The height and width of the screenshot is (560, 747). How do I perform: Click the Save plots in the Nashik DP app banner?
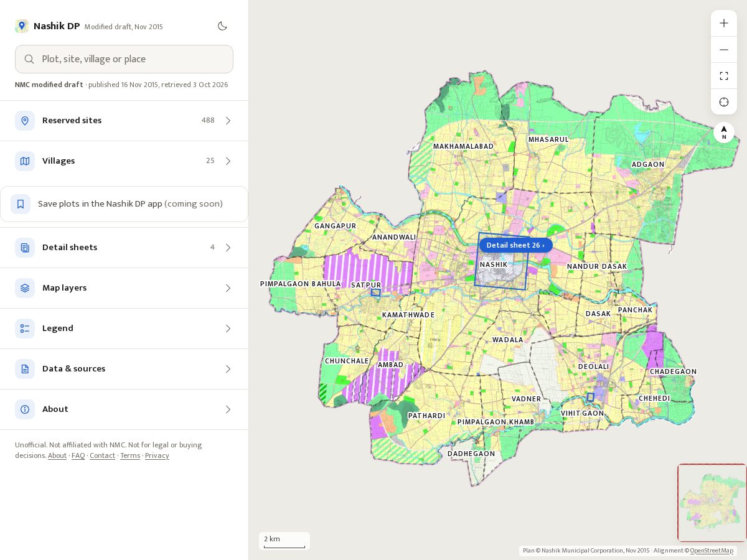(124, 204)
